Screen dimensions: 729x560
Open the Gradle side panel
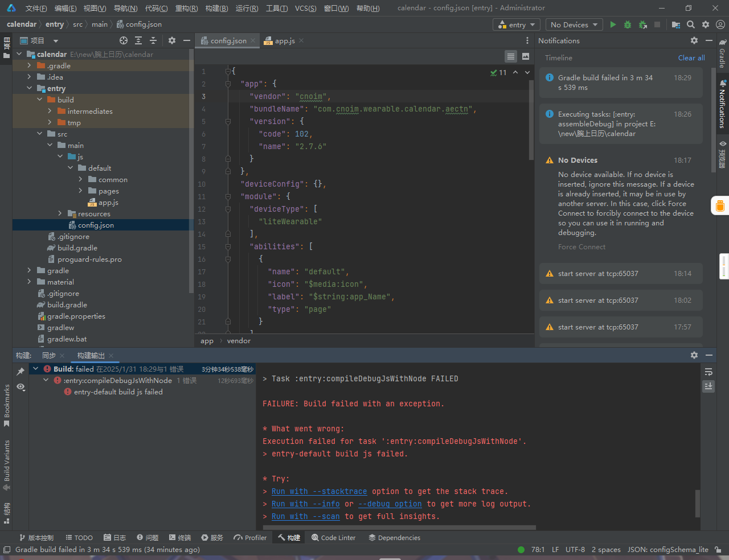pos(722,54)
